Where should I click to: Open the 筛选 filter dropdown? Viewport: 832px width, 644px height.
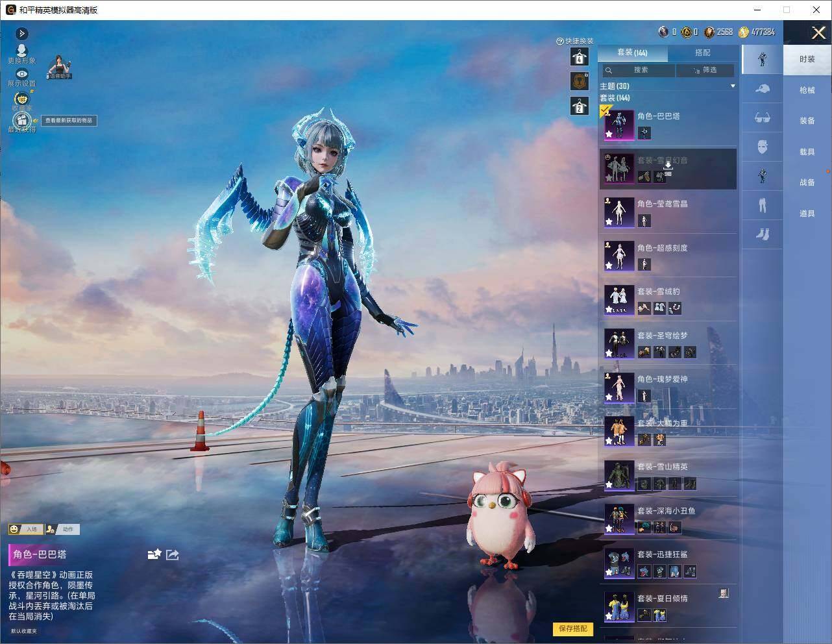point(705,70)
